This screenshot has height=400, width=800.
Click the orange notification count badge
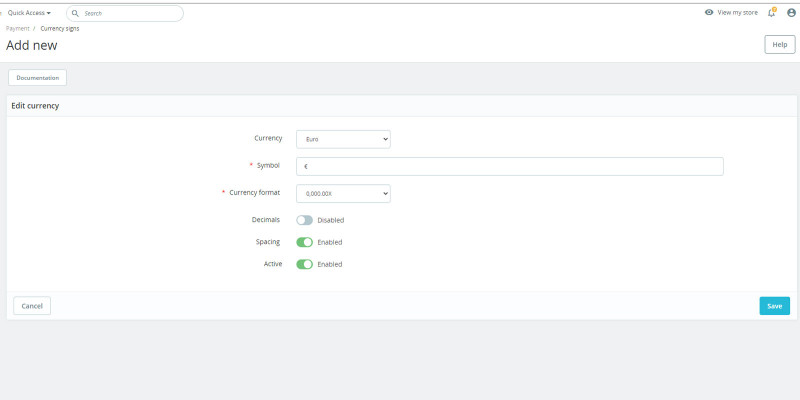pyautogui.click(x=774, y=9)
